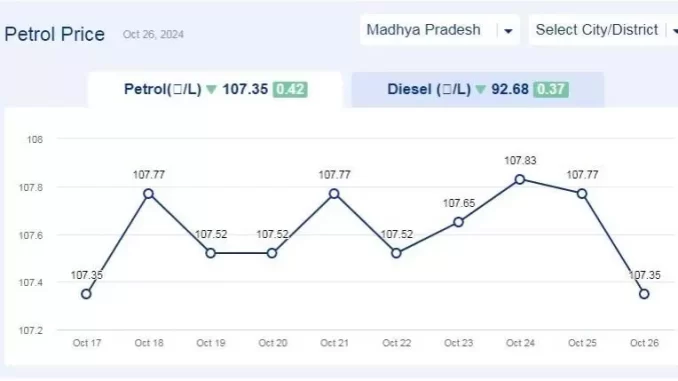Expand the Select City/District dropdown
The width and height of the screenshot is (678, 381).
(x=604, y=30)
